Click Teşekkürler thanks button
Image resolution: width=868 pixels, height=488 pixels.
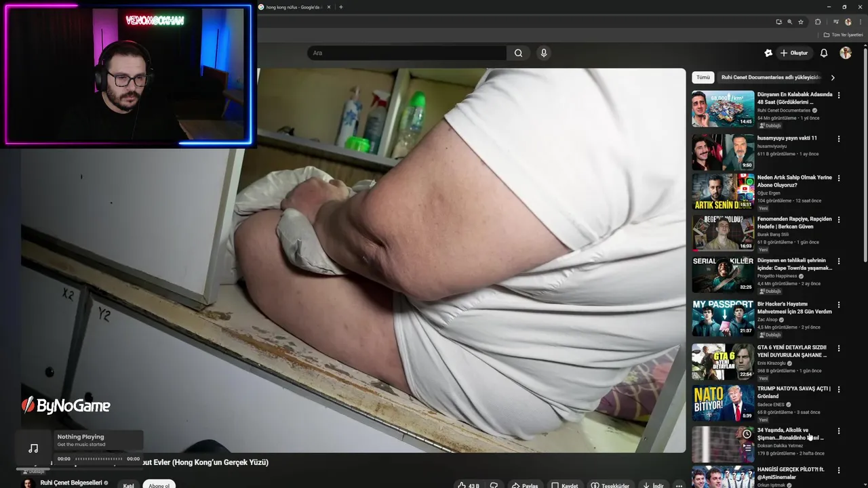click(610, 485)
